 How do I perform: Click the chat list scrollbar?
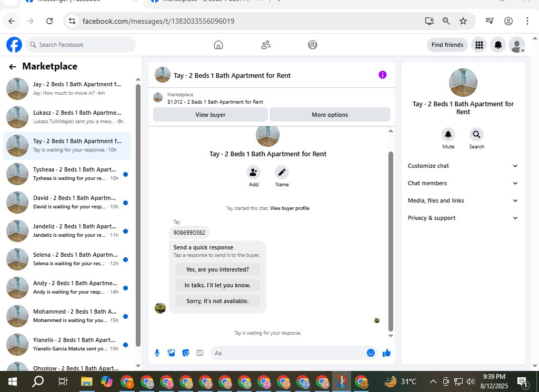click(138, 216)
